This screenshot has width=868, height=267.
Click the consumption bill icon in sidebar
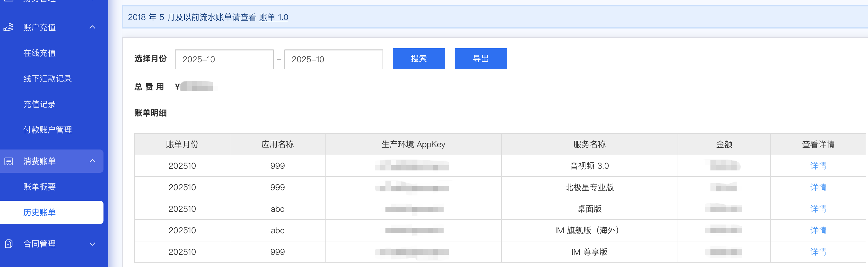pos(9,161)
